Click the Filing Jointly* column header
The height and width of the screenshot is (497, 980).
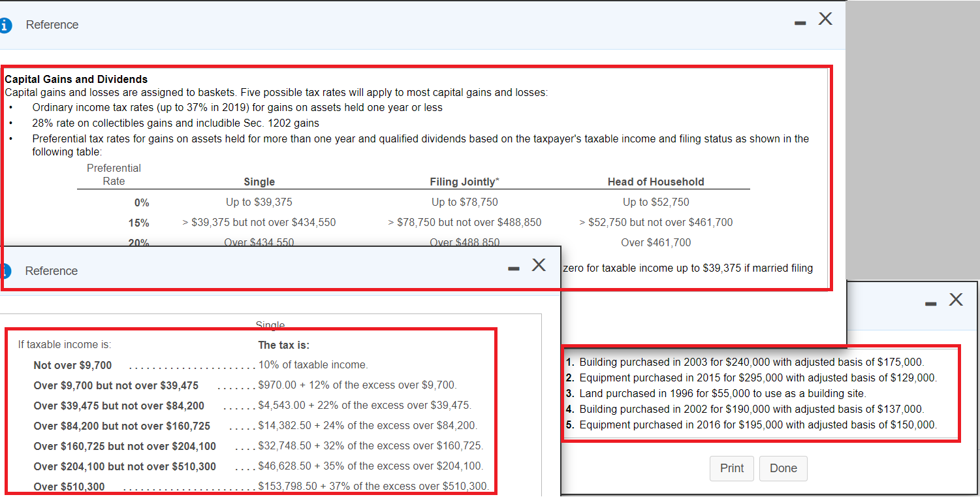[465, 182]
